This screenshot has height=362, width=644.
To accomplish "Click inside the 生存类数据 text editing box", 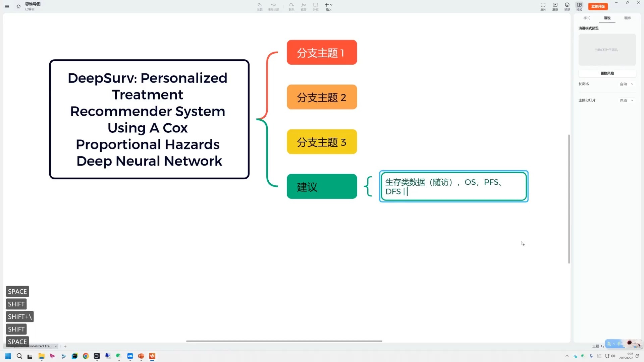I will (x=454, y=186).
